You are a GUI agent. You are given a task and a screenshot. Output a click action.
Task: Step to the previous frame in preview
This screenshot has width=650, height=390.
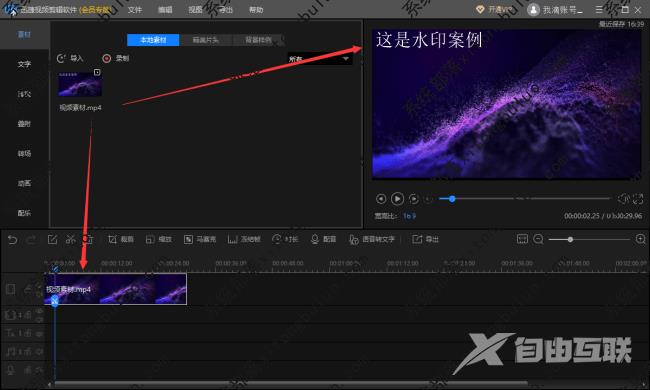click(381, 199)
